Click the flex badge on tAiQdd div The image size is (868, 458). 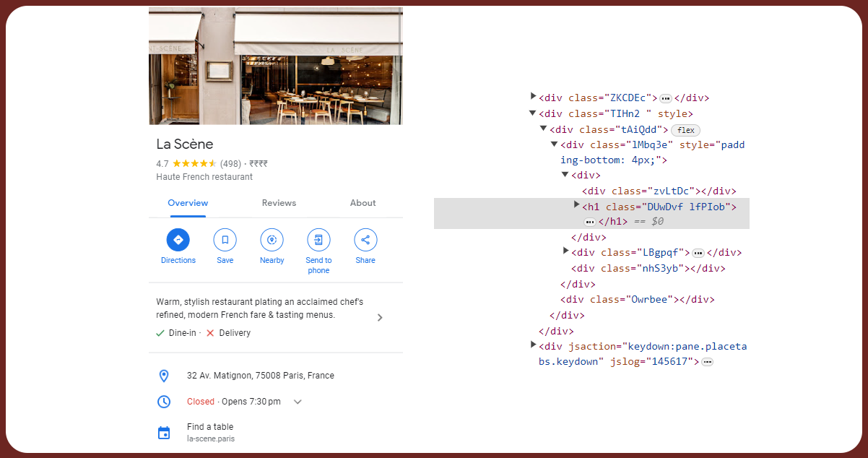point(685,130)
